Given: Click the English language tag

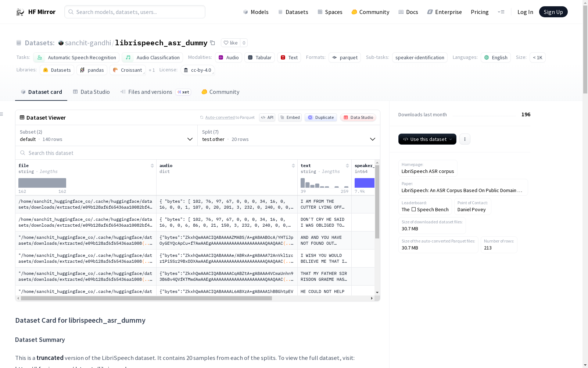Looking at the screenshot, I should tap(496, 57).
